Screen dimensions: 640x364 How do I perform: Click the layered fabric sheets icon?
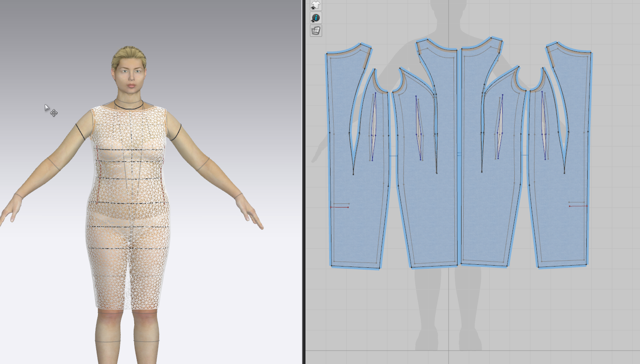(x=316, y=31)
